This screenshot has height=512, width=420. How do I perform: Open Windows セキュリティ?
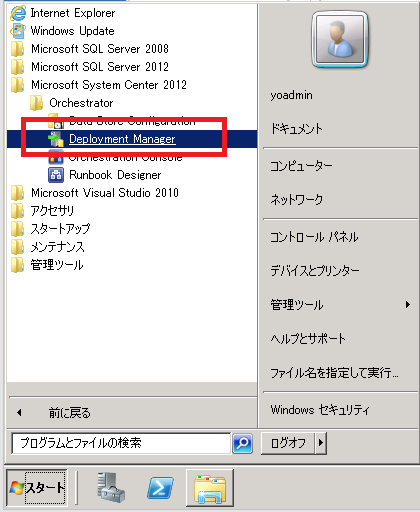pyautogui.click(x=320, y=410)
